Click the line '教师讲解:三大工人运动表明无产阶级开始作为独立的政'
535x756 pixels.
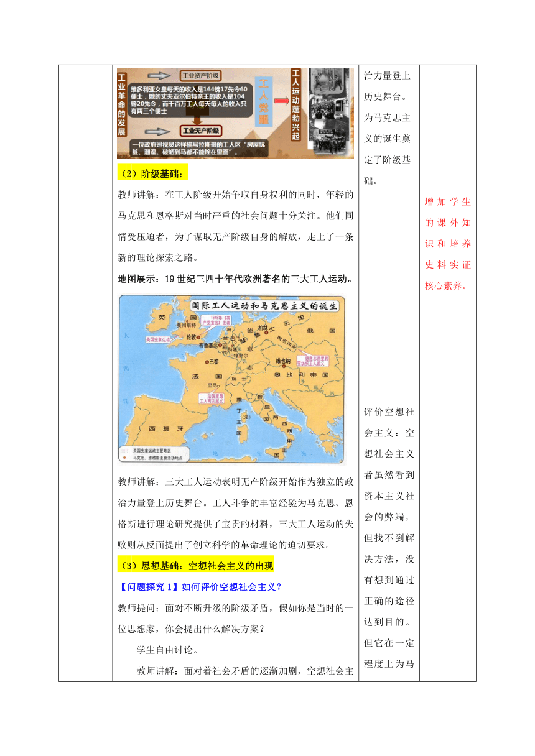coord(235,482)
